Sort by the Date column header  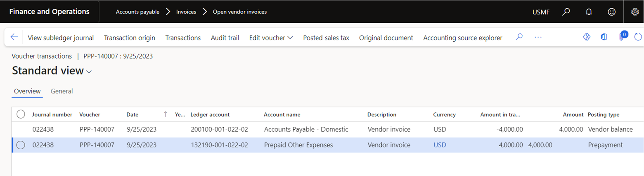[133, 114]
